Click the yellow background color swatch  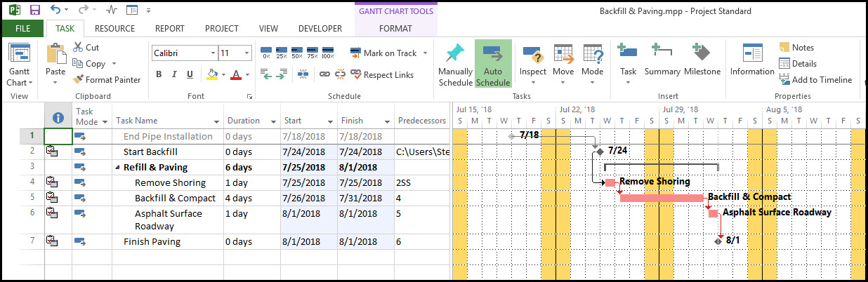[x=213, y=74]
